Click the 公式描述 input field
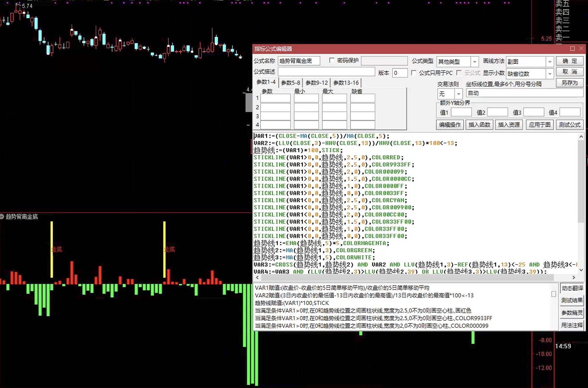Screen dimensions: 588x388 pyautogui.click(x=326, y=72)
